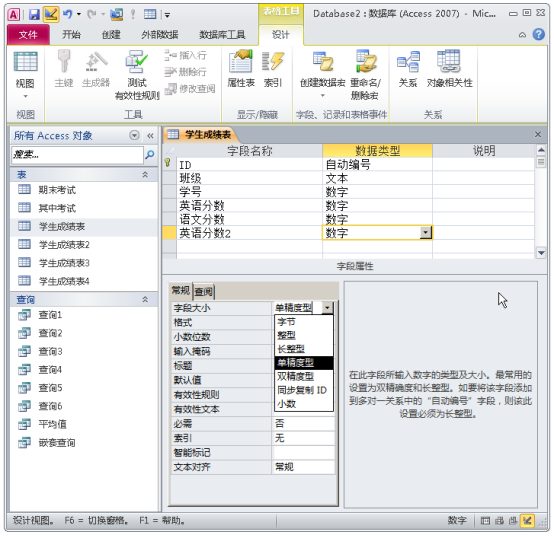The height and width of the screenshot is (536, 554).
Task: Open 查询3 in navigation pane
Action: pyautogui.click(x=50, y=351)
